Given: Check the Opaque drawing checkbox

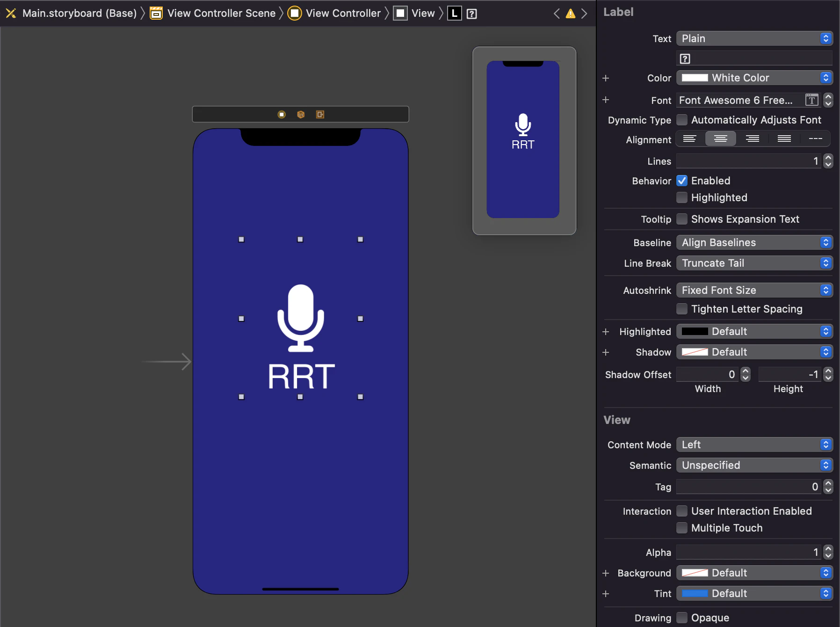Looking at the screenshot, I should tap(682, 618).
